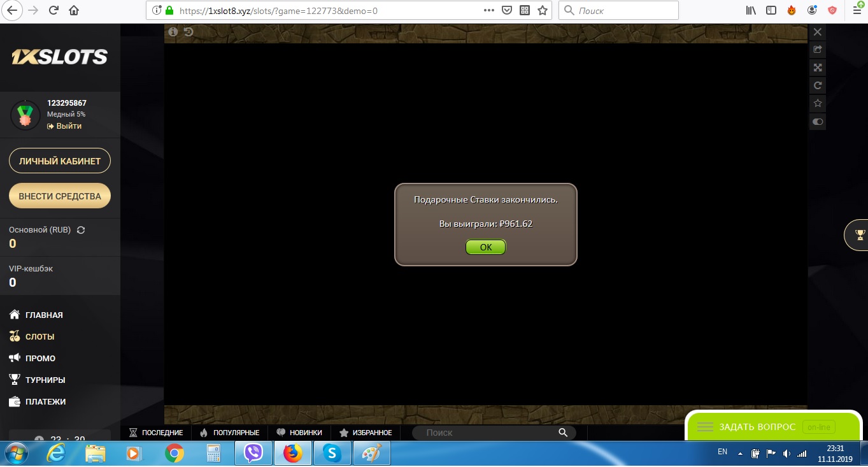View the site security padlock info
The width and height of the screenshot is (868, 467).
pos(169,11)
